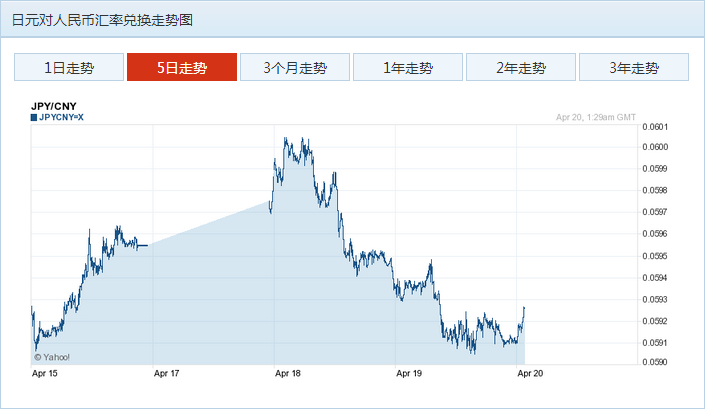Click the Apr 20 date label
Image resolution: width=706 pixels, height=409 pixels.
point(529,373)
